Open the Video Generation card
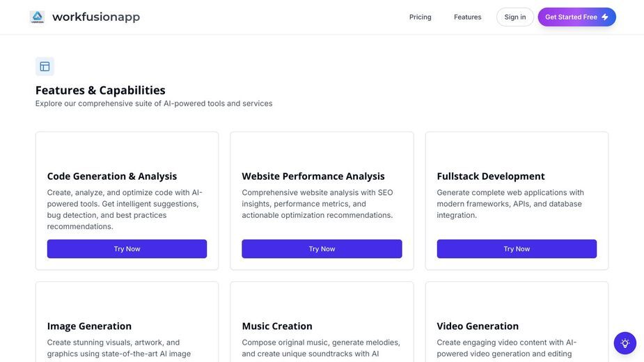Viewport: 644px width, 362px height. click(517, 322)
